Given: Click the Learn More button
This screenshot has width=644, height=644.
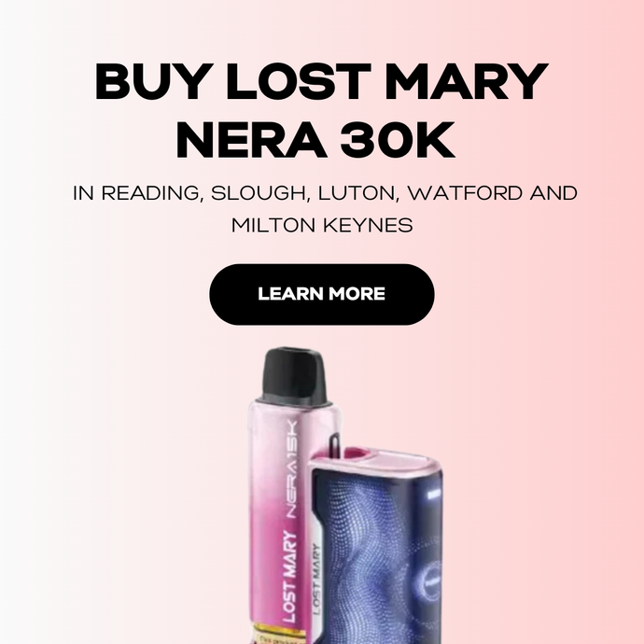Looking at the screenshot, I should (x=322, y=295).
